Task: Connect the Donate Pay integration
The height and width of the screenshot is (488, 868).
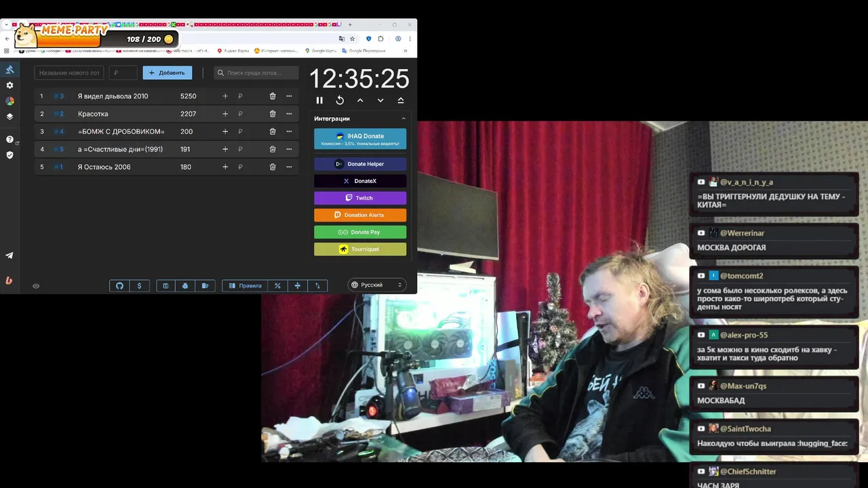Action: [360, 232]
